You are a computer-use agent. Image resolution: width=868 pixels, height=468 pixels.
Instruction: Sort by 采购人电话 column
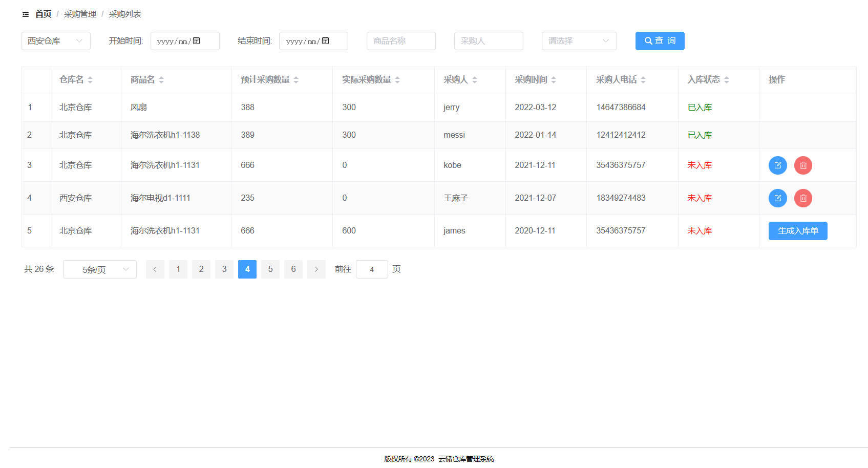[643, 80]
